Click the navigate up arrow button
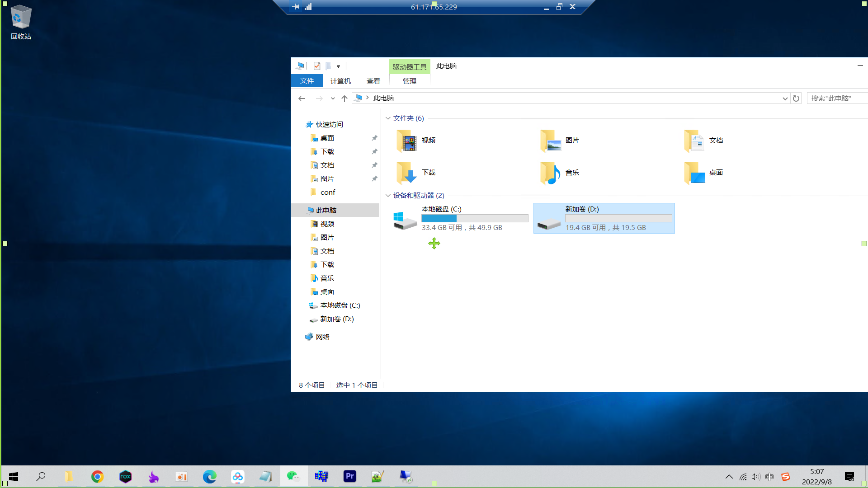Image resolution: width=868 pixels, height=488 pixels. click(344, 98)
